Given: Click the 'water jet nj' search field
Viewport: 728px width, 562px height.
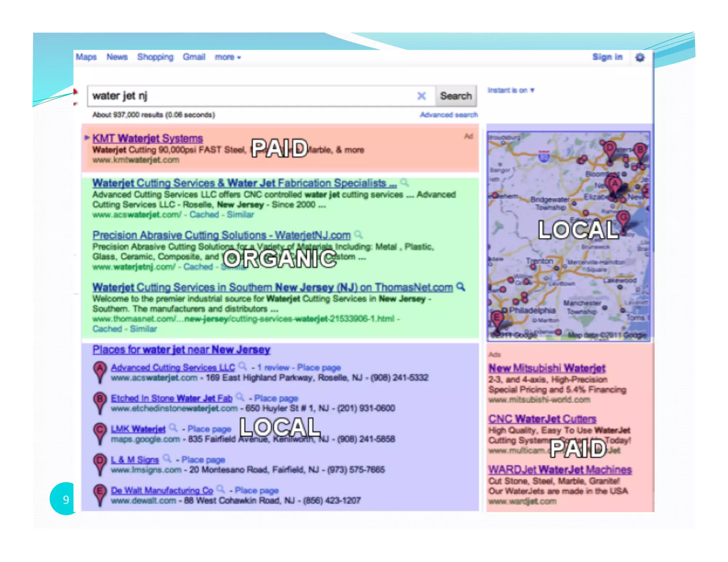Looking at the screenshot, I should click(249, 96).
